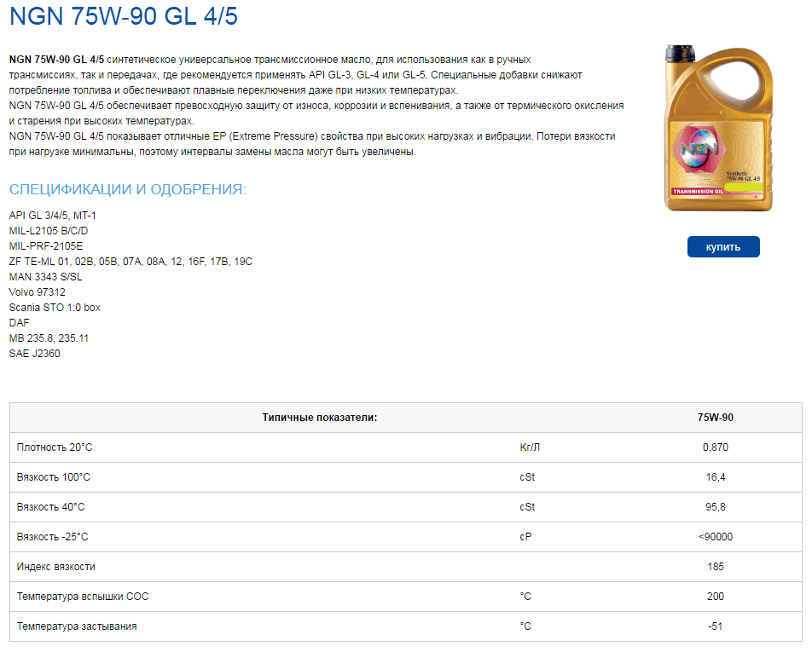The height and width of the screenshot is (652, 812).
Task: Click the 'Кг/Л' unit cell
Action: (530, 447)
